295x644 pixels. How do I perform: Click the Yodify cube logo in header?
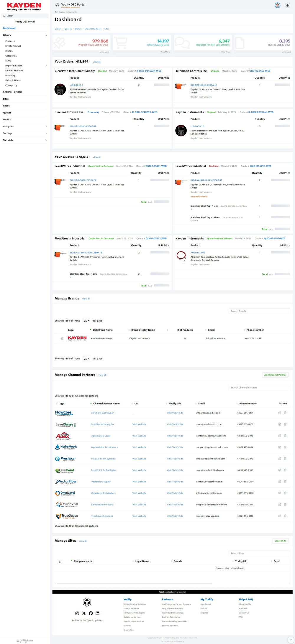point(57,5)
